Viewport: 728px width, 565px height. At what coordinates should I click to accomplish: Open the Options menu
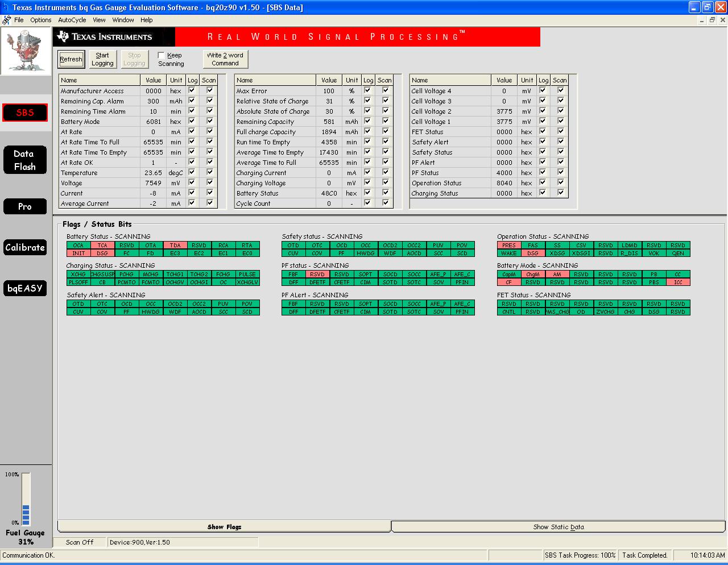41,20
